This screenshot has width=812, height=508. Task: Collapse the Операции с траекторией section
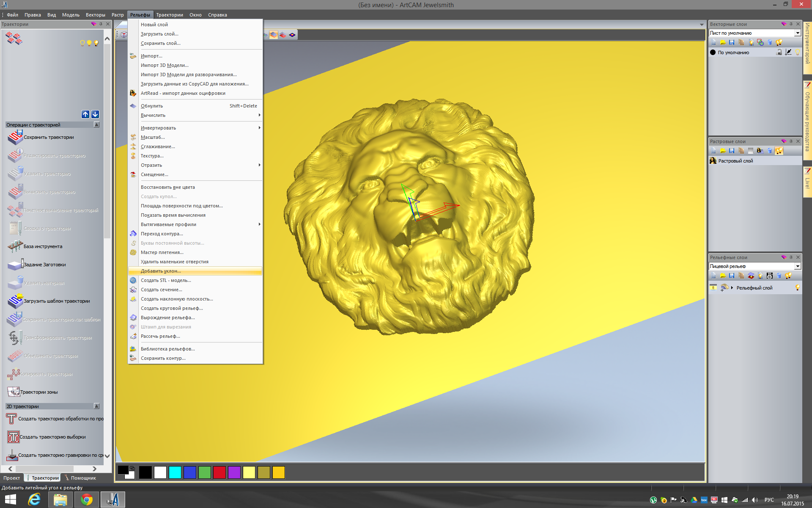(96, 125)
